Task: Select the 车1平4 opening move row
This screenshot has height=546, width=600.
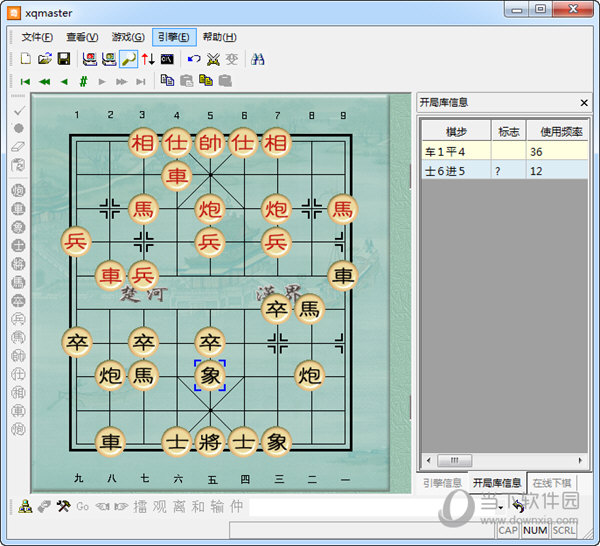Action: click(456, 151)
